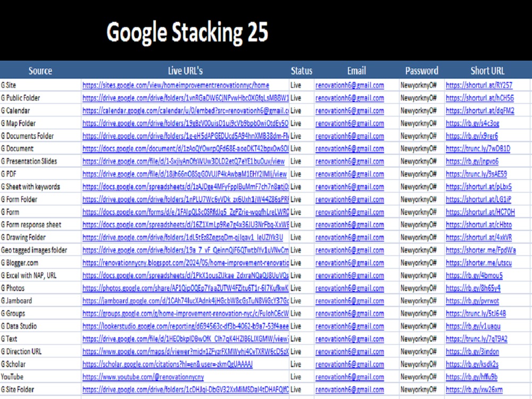
Task: Open short URL shorturl.at/dqFM2
Action: 480,111
